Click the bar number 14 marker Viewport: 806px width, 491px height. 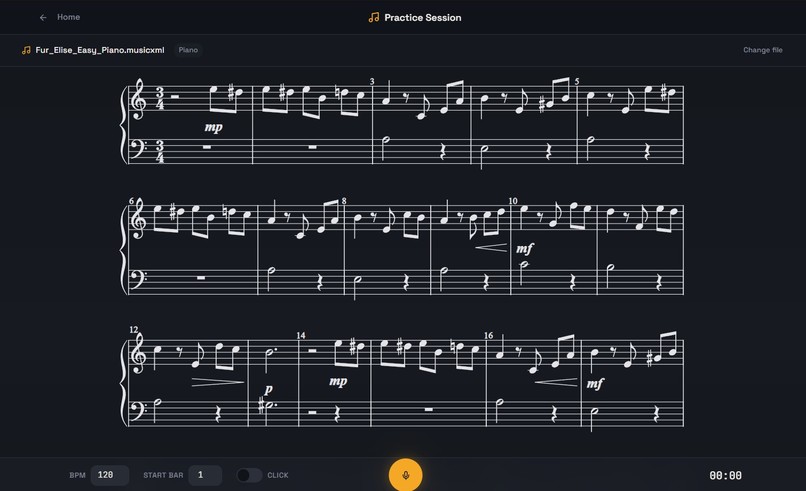(301, 335)
